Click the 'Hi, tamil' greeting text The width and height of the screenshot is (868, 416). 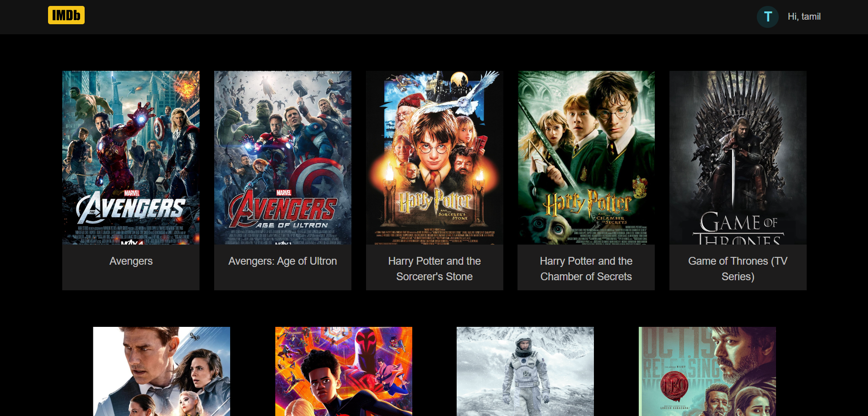coord(804,16)
